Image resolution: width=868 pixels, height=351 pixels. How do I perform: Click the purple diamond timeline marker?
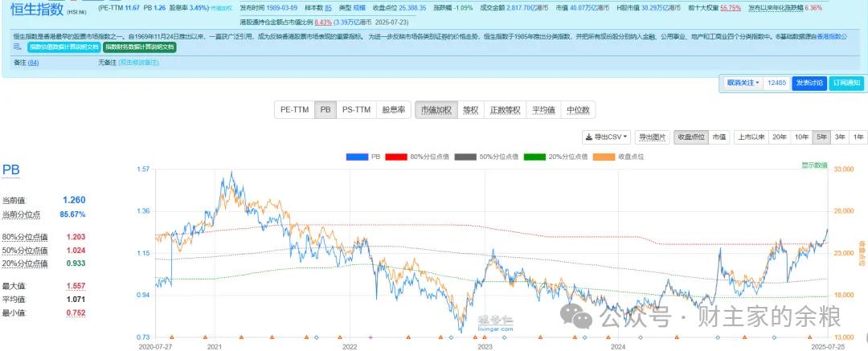(371, 337)
